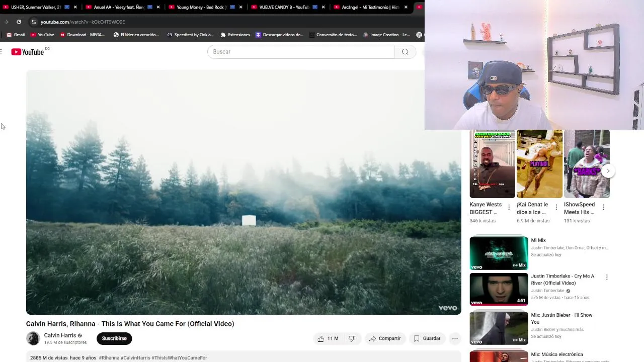Click the #ThisIsWhatYouCameFor hashtag
644x362 pixels.
pos(179,358)
